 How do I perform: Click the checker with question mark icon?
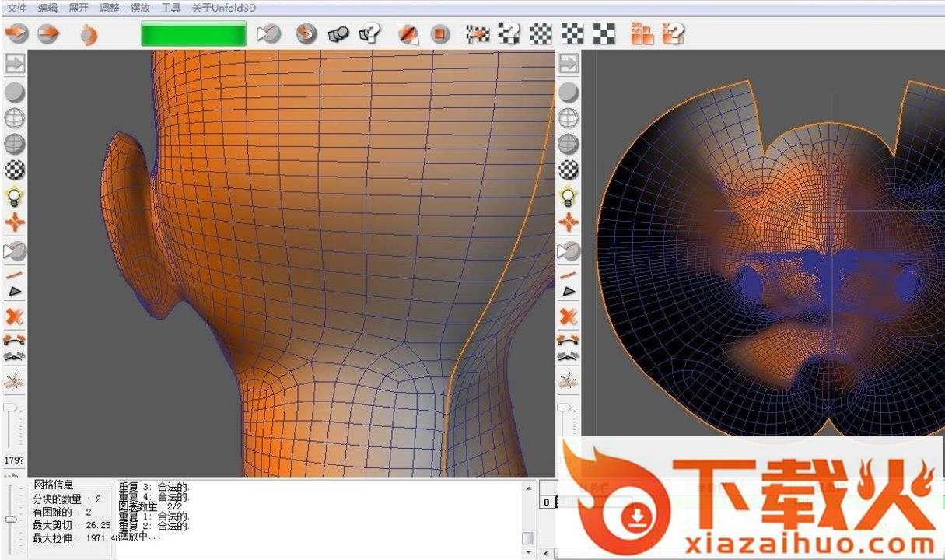pos(509,33)
